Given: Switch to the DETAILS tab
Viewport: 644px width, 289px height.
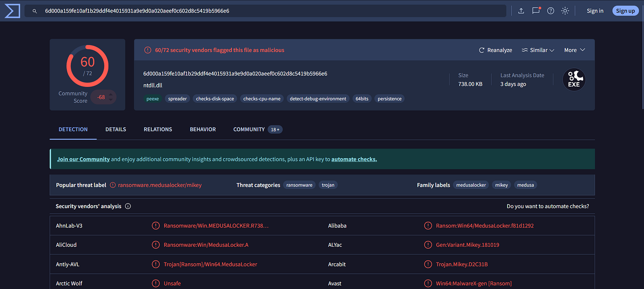Looking at the screenshot, I should pos(116,129).
